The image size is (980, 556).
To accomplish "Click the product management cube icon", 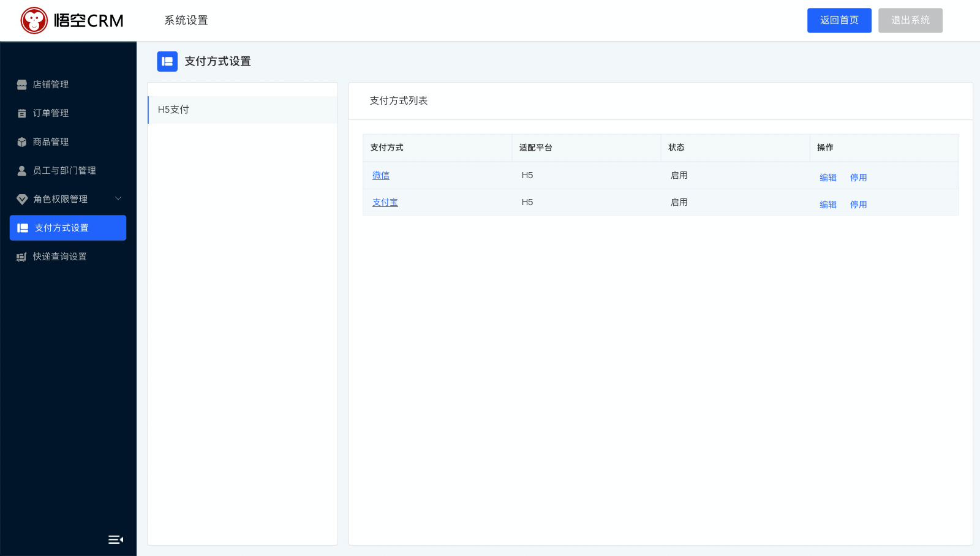I will click(x=22, y=142).
